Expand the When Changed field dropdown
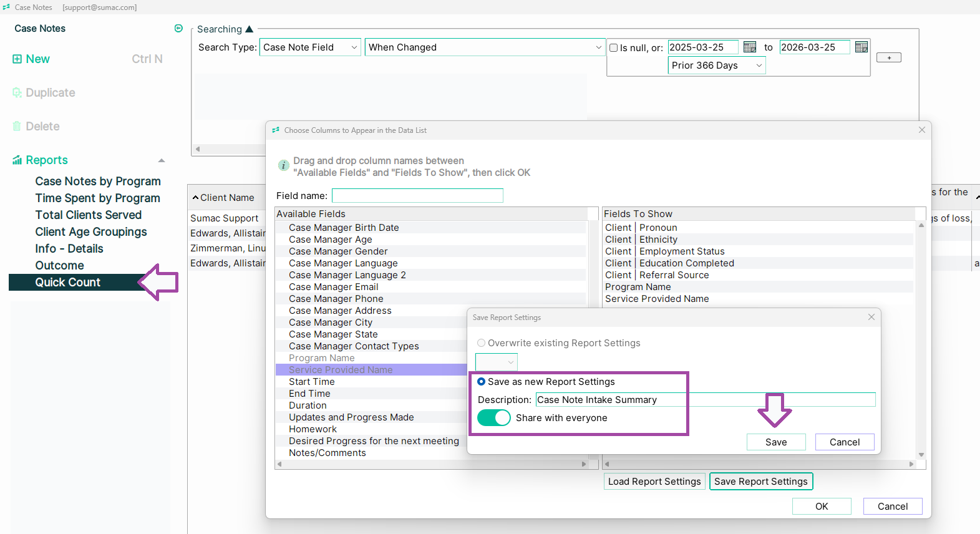 click(484, 47)
